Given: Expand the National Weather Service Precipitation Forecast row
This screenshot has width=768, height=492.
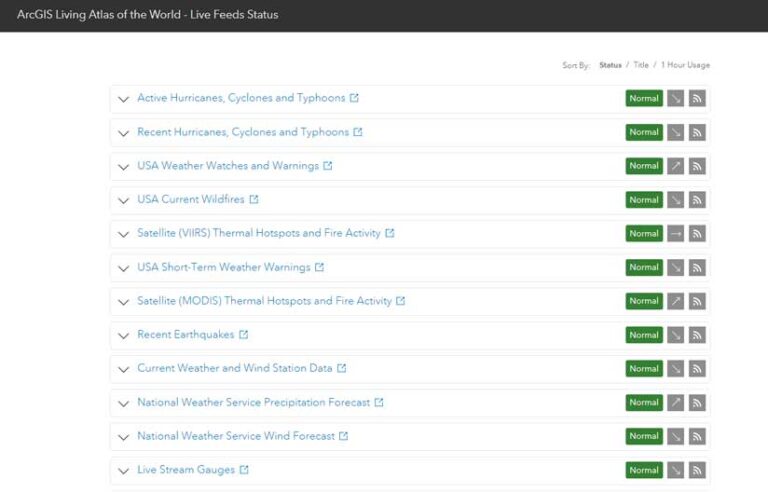Looking at the screenshot, I should click(123, 404).
